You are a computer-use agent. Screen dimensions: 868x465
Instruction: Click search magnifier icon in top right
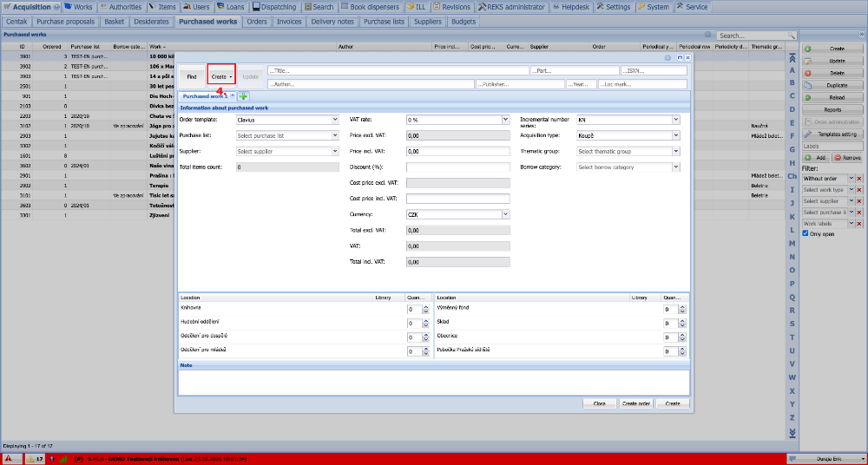click(792, 36)
